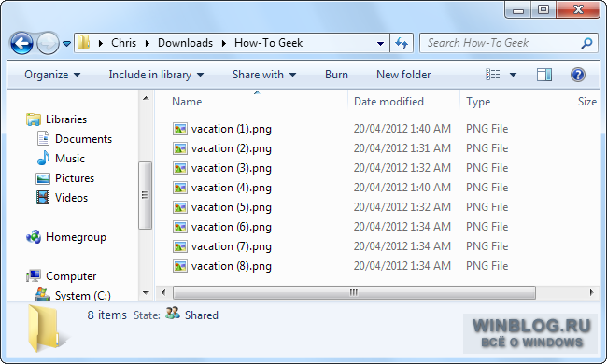The image size is (607, 364).
Task: Click the change view icon
Action: 493,75
